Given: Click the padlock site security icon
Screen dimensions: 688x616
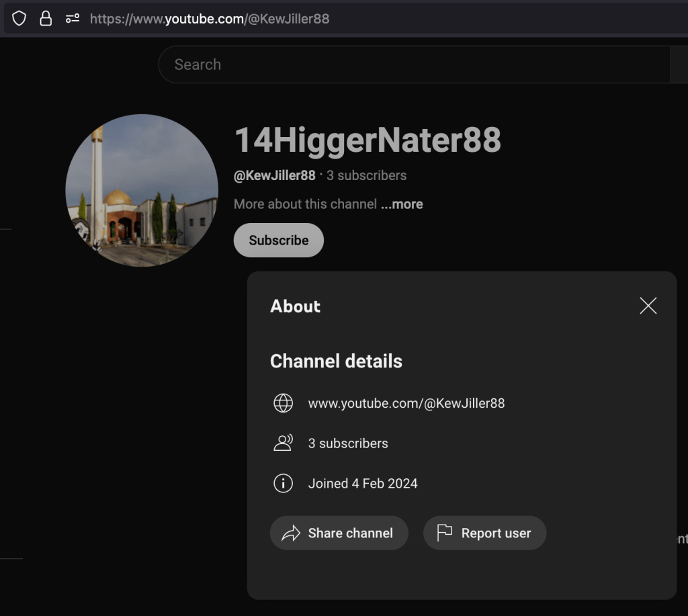Looking at the screenshot, I should coord(46,19).
